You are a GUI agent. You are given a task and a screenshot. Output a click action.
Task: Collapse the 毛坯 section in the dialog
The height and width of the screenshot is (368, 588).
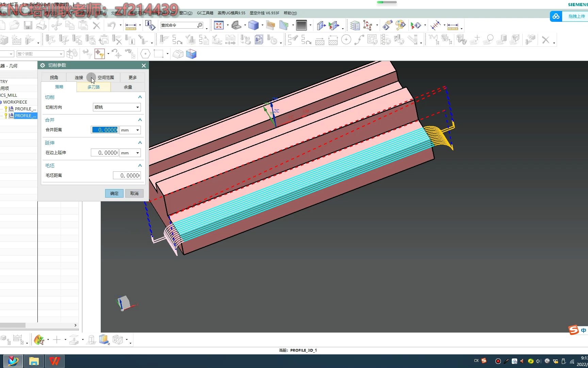tap(140, 165)
